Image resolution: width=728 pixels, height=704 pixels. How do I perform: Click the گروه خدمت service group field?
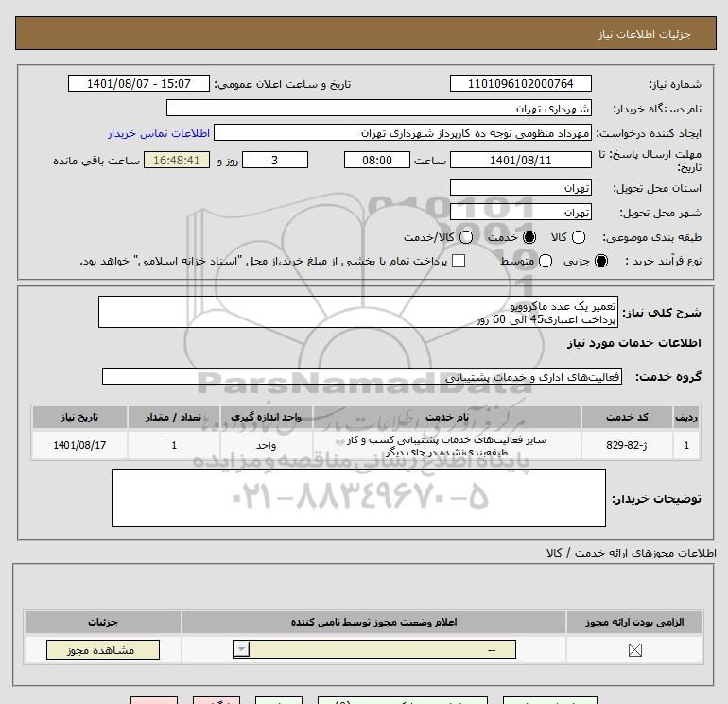click(362, 376)
